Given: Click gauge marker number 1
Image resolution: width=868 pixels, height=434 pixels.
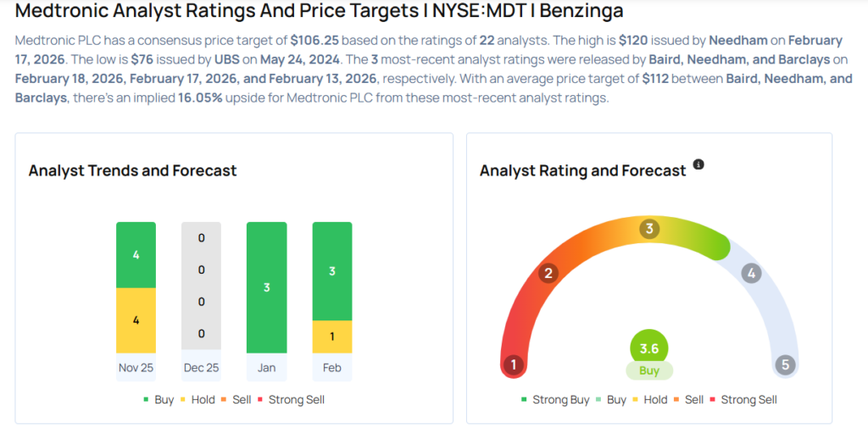Looking at the screenshot, I should [x=512, y=365].
